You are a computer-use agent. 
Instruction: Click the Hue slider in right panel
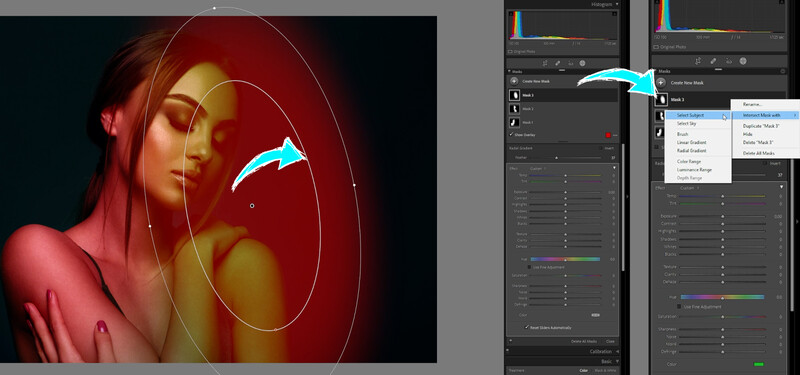[x=722, y=297]
